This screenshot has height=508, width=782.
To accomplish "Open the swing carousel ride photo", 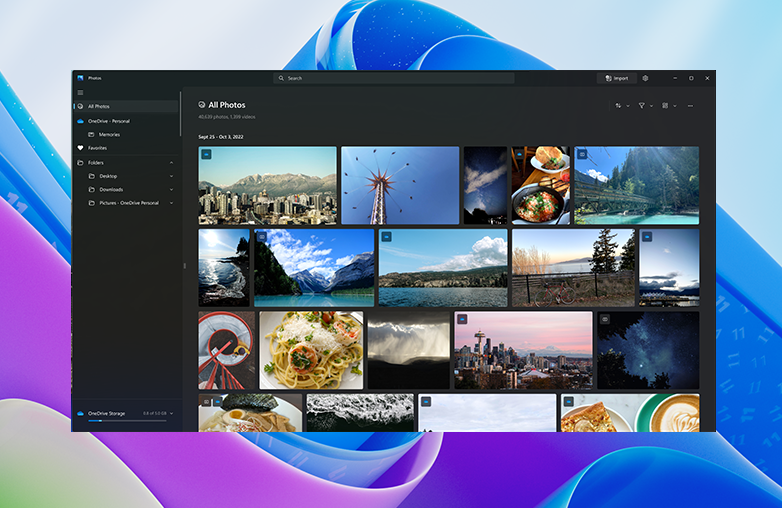I will pyautogui.click(x=400, y=185).
